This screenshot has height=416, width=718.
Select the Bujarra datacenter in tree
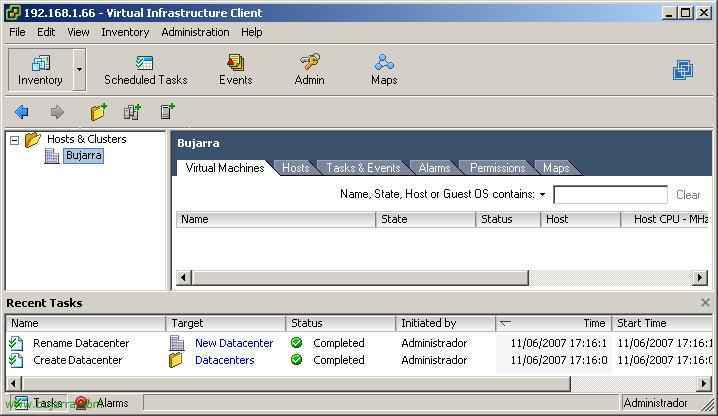click(84, 156)
